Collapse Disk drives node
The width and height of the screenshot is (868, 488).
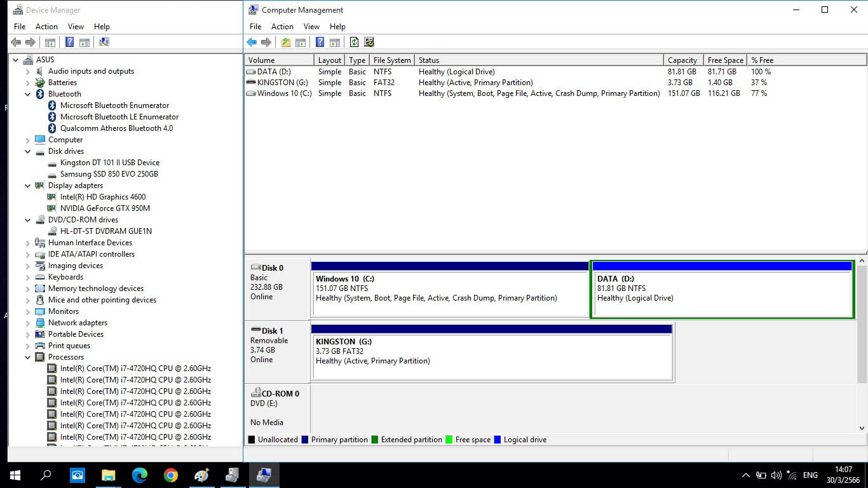pos(28,151)
